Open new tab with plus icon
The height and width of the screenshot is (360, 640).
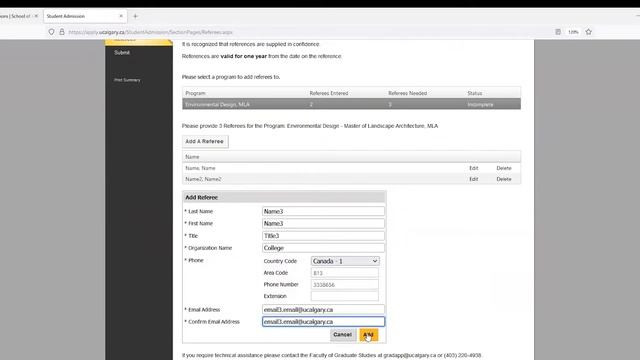[x=135, y=16]
